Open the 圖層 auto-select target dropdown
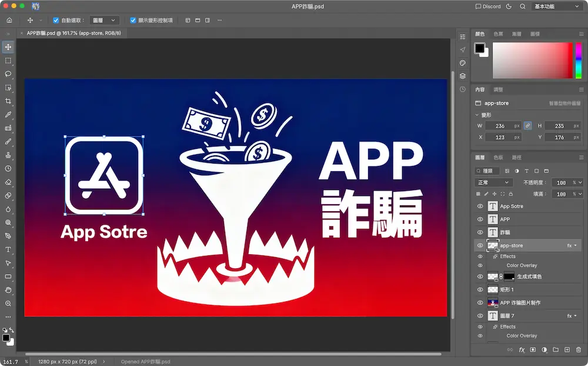Screen dimensions: 588x366 104,20
